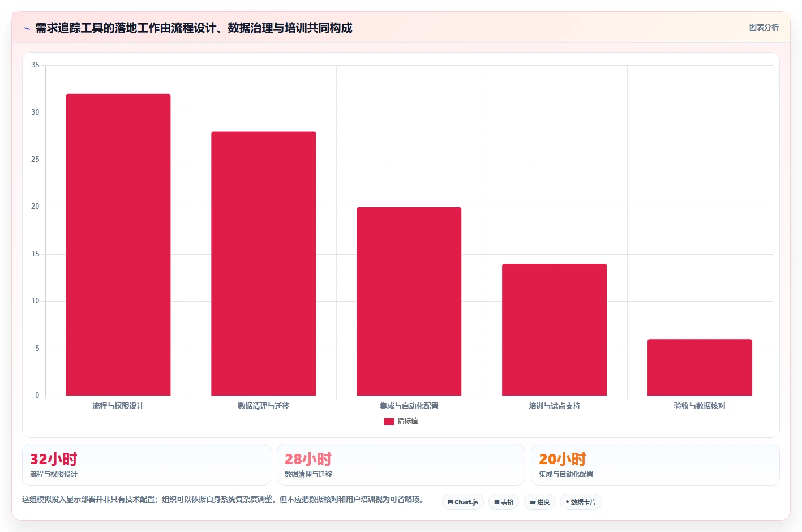Click the y-axis value 25
Image resolution: width=802 pixels, height=532 pixels.
click(35, 160)
